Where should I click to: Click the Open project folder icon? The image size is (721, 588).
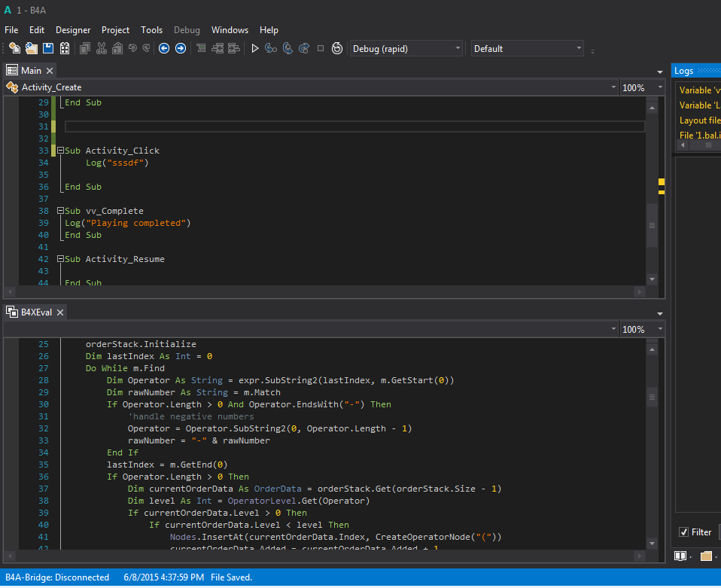click(31, 48)
